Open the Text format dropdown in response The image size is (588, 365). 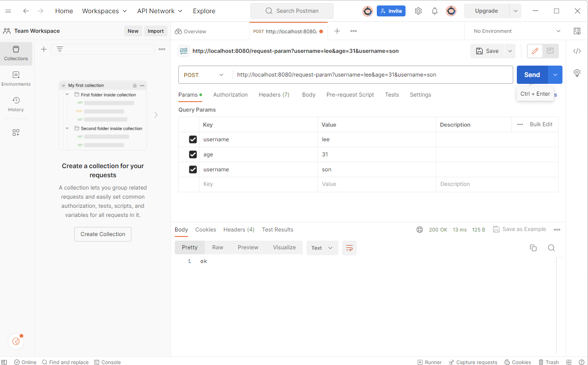pyautogui.click(x=322, y=248)
